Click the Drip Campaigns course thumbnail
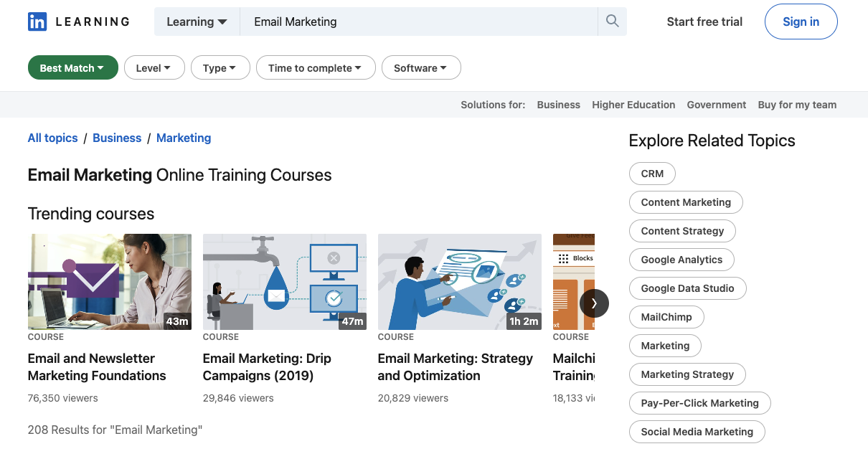The image size is (868, 459). [x=284, y=282]
